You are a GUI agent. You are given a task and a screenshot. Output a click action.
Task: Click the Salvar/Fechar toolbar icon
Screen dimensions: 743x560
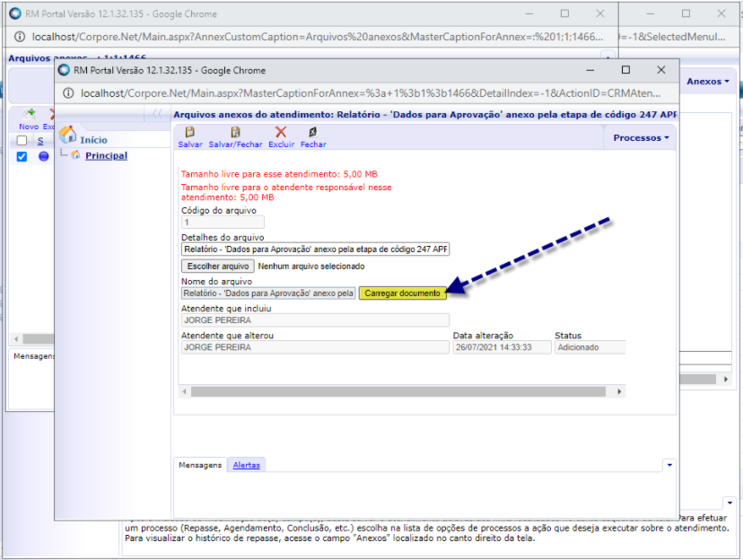tap(235, 133)
